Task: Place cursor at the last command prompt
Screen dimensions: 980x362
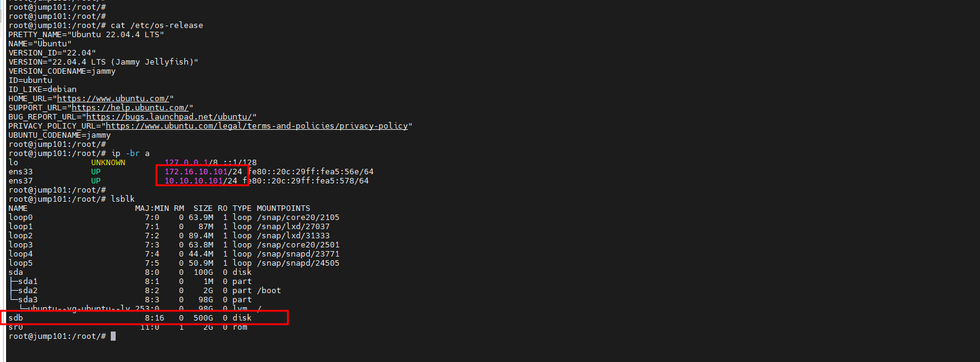Action: click(113, 336)
